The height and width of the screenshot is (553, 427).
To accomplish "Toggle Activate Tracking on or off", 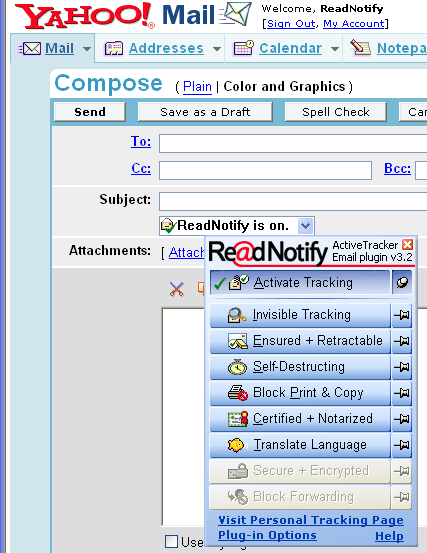I will (x=300, y=282).
